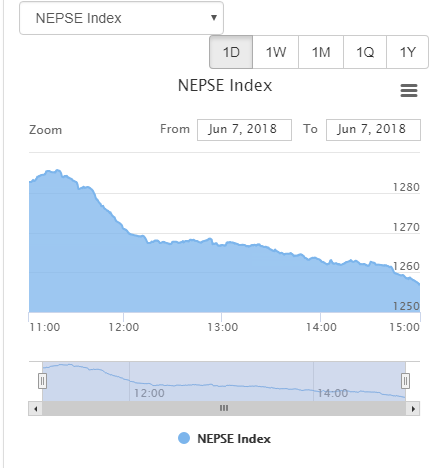443x468 pixels.
Task: Edit the From date field
Action: coord(244,130)
